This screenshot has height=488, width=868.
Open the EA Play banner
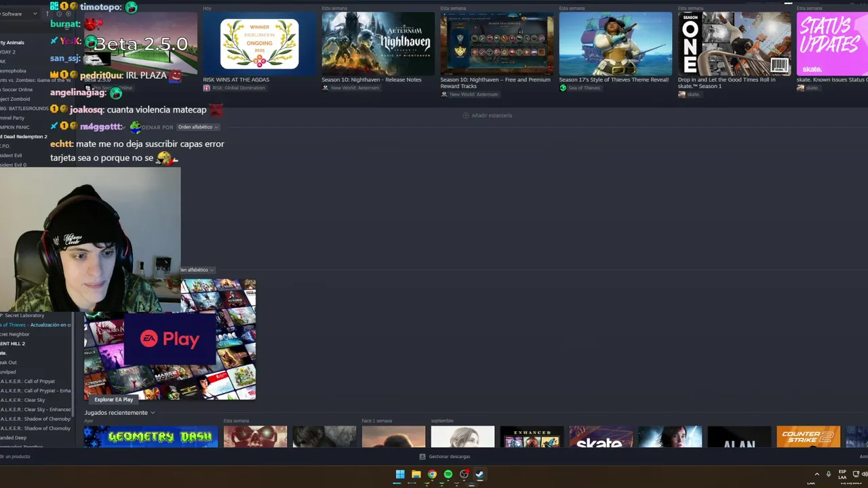point(170,339)
